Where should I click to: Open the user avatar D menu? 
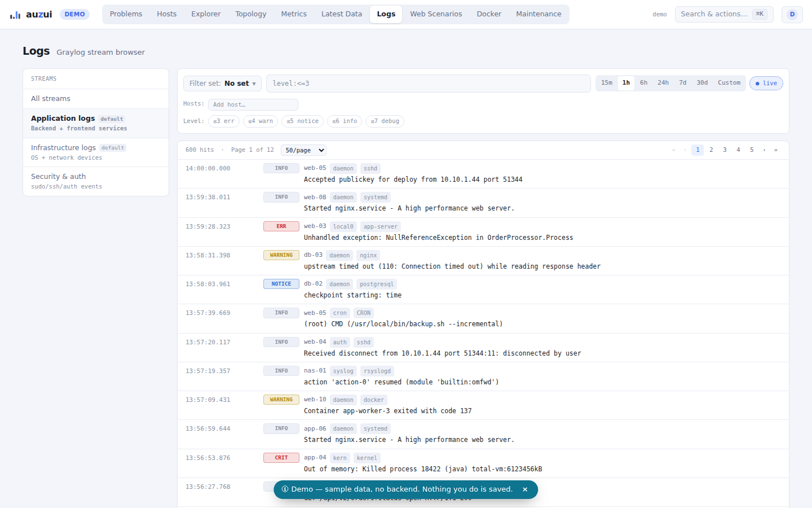792,14
